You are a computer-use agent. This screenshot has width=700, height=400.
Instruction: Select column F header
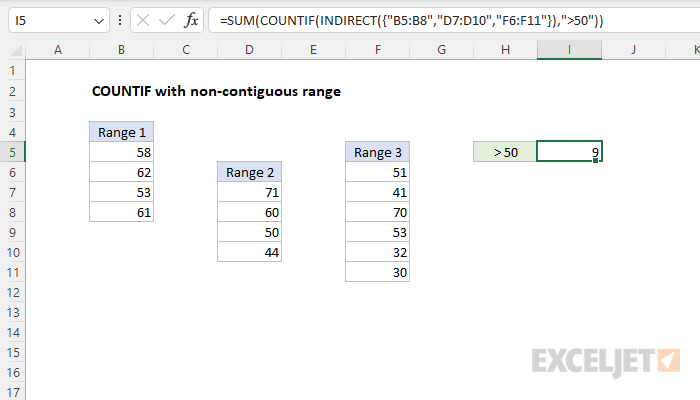click(377, 50)
